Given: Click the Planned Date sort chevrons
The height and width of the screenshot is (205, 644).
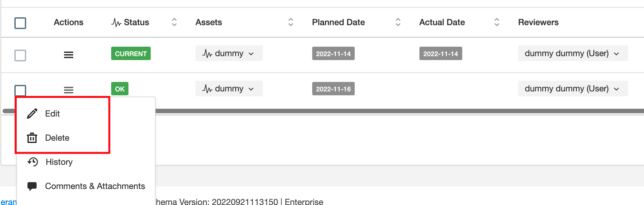Looking at the screenshot, I should point(398,22).
